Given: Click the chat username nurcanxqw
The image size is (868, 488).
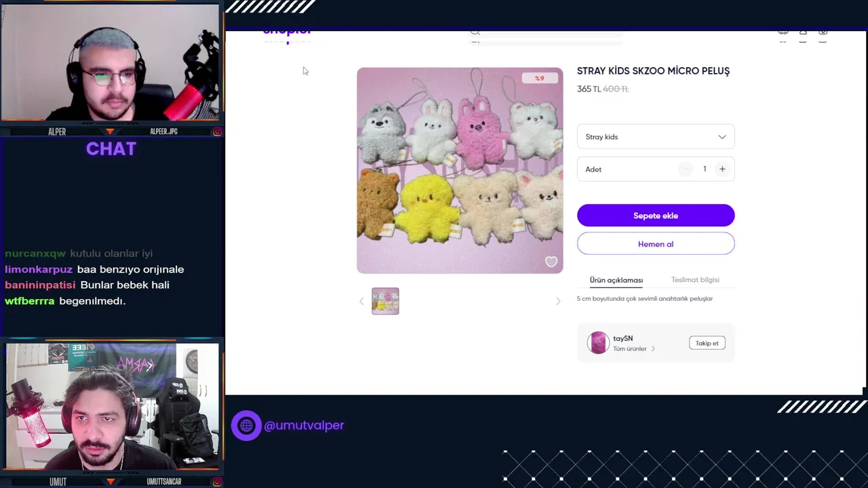Looking at the screenshot, I should [35, 253].
